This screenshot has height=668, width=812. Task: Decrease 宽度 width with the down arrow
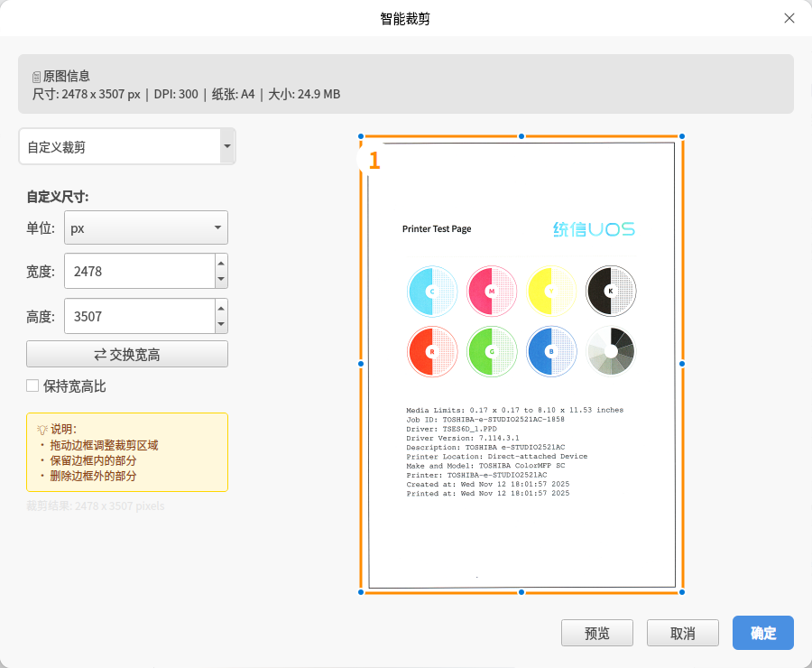point(221,279)
